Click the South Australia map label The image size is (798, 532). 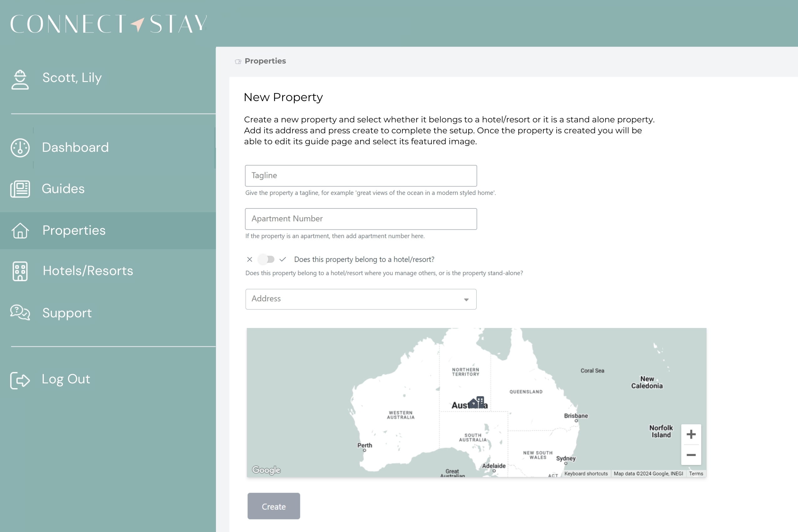point(473,437)
